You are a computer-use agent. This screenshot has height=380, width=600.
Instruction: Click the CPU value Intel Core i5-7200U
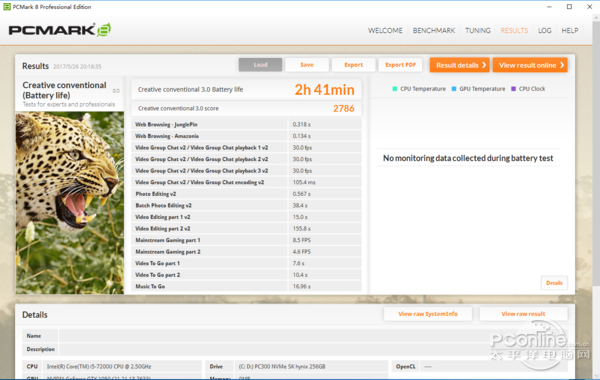click(99, 366)
